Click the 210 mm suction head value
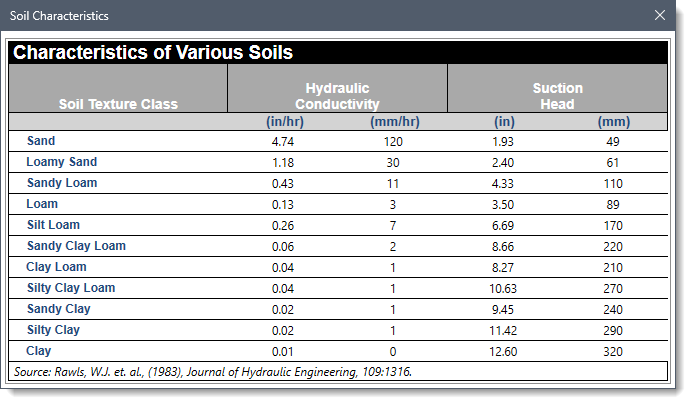Image resolution: width=691 pixels, height=404 pixels. [613, 268]
